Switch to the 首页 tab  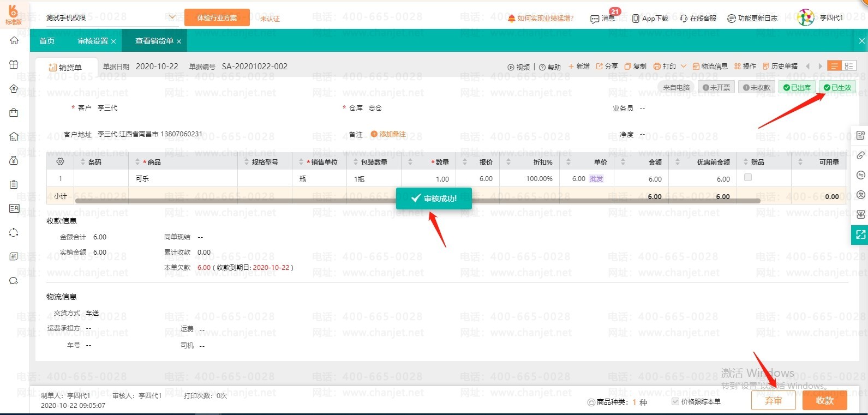(x=47, y=41)
